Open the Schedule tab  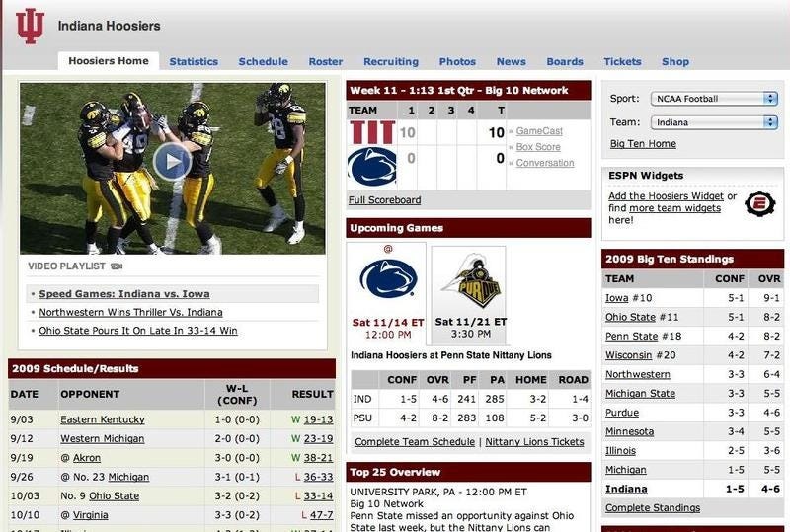click(263, 61)
